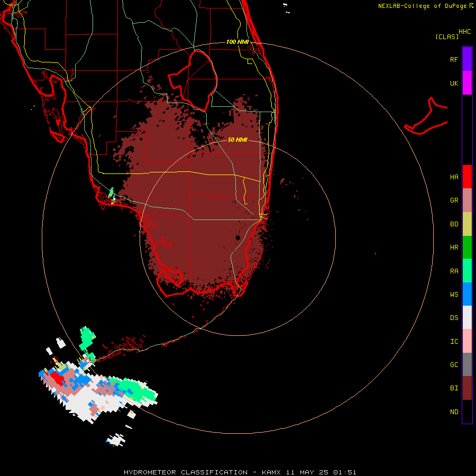Viewport: 476px width, 476px height.
Task: Click the 50 NMI range ring label
Action: [x=237, y=140]
